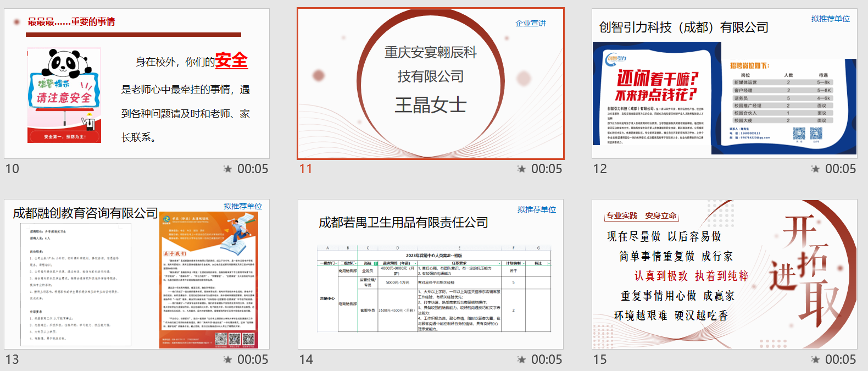Click the 00:05 timing under slide 11
The width and height of the screenshot is (868, 371).
pos(547,169)
